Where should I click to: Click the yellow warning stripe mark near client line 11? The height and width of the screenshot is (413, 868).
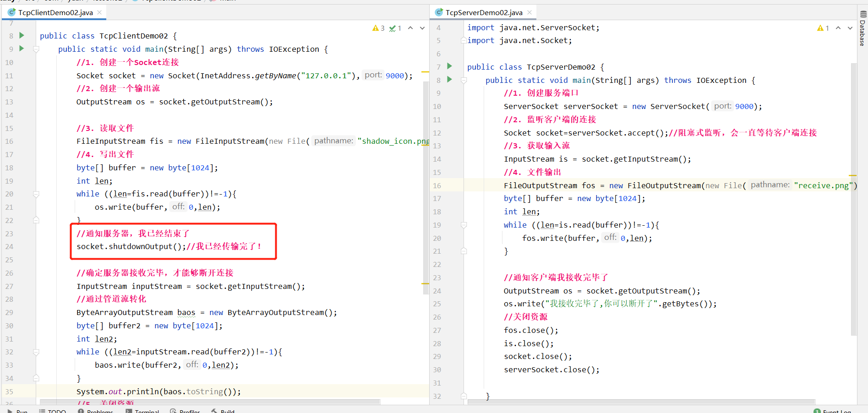click(425, 72)
